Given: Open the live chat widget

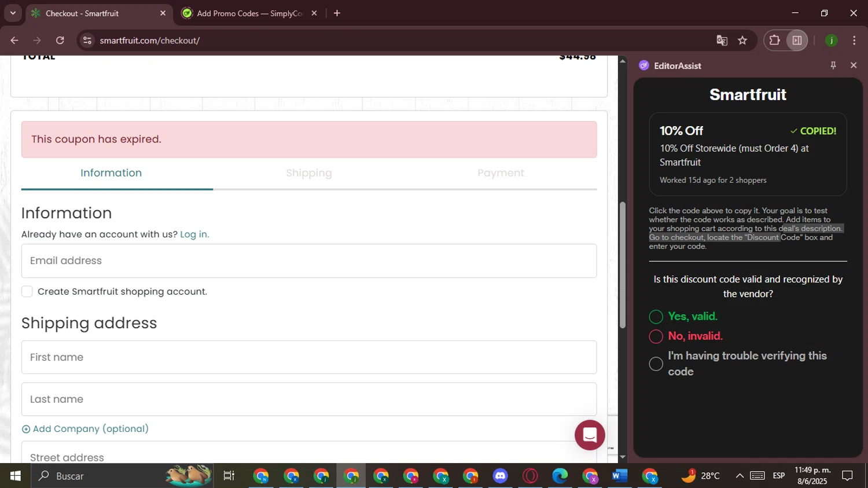Looking at the screenshot, I should pos(590,435).
